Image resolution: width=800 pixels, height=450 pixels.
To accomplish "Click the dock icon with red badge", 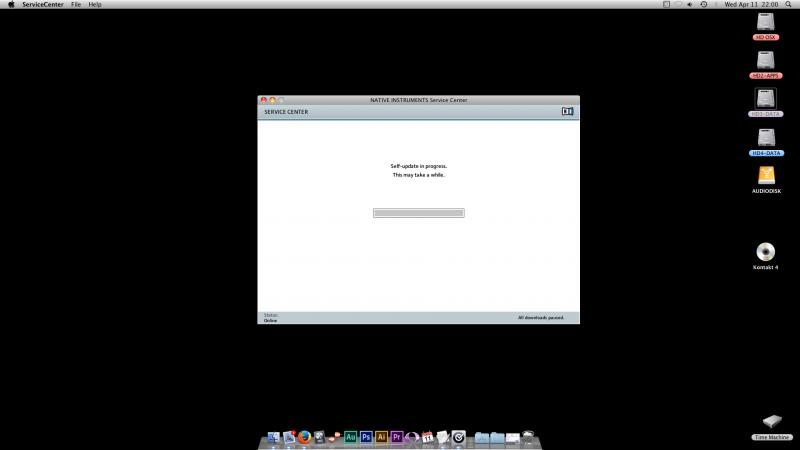I will click(x=289, y=437).
